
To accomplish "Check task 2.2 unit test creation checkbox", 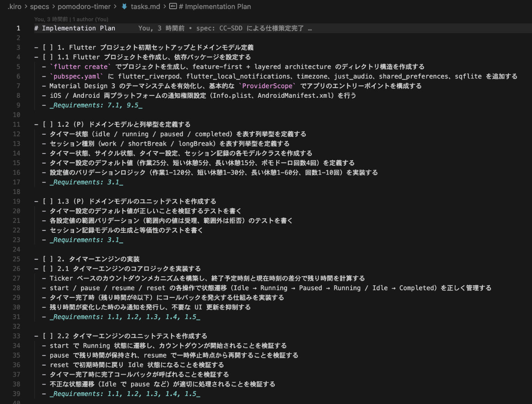I will [47, 336].
